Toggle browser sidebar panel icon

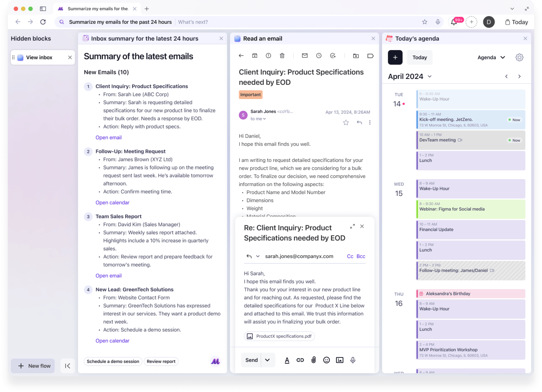pos(43,9)
